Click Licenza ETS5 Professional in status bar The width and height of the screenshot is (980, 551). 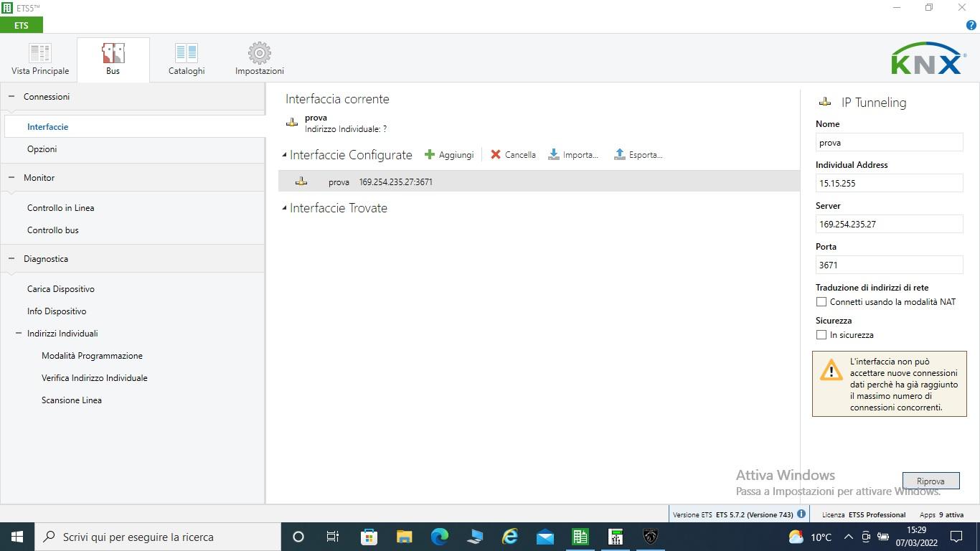(864, 514)
